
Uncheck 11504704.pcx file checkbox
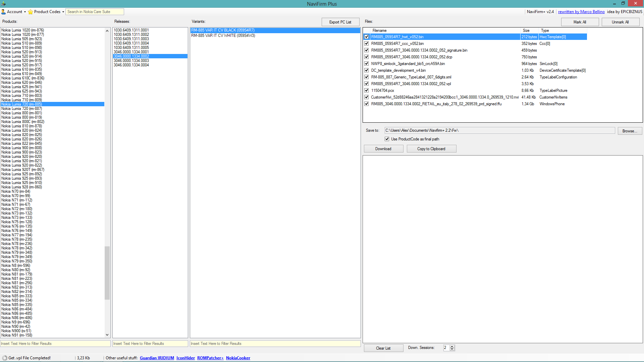[367, 90]
